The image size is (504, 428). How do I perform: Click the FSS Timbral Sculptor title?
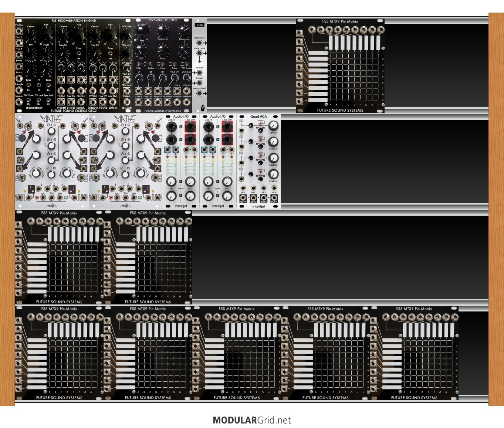tap(163, 20)
